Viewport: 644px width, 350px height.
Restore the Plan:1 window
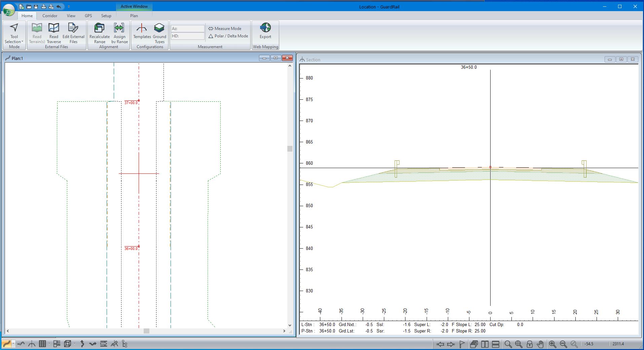276,58
